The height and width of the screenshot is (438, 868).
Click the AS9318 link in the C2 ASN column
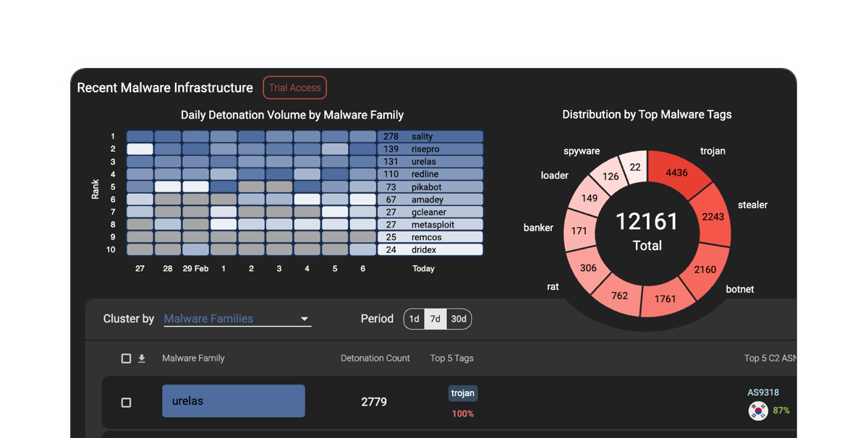pyautogui.click(x=765, y=392)
